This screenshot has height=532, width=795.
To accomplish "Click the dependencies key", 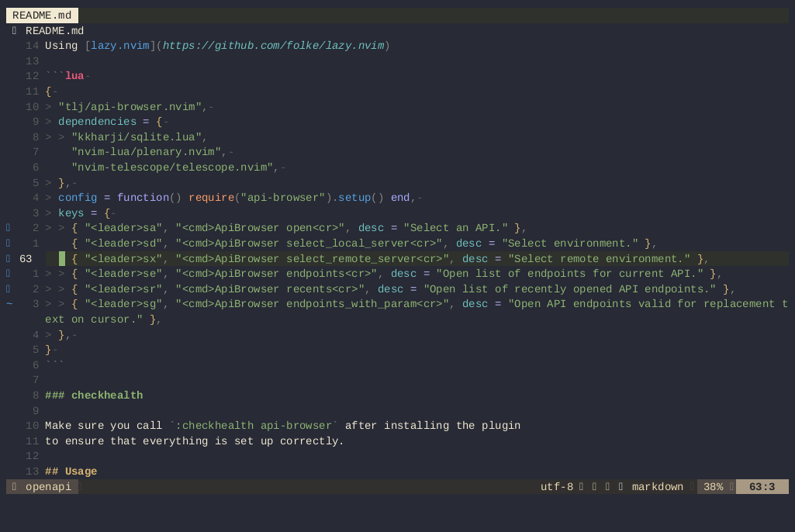I will [98, 122].
